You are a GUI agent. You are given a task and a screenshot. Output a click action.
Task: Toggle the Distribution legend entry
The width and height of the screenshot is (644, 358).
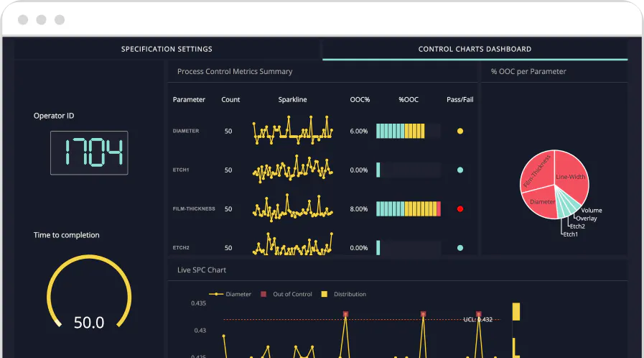(344, 294)
